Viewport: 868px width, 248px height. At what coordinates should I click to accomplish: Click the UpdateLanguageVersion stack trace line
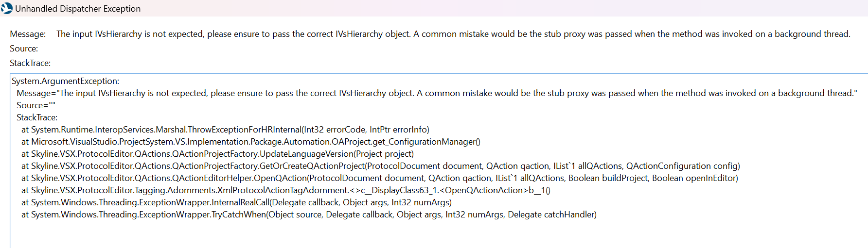point(217,154)
